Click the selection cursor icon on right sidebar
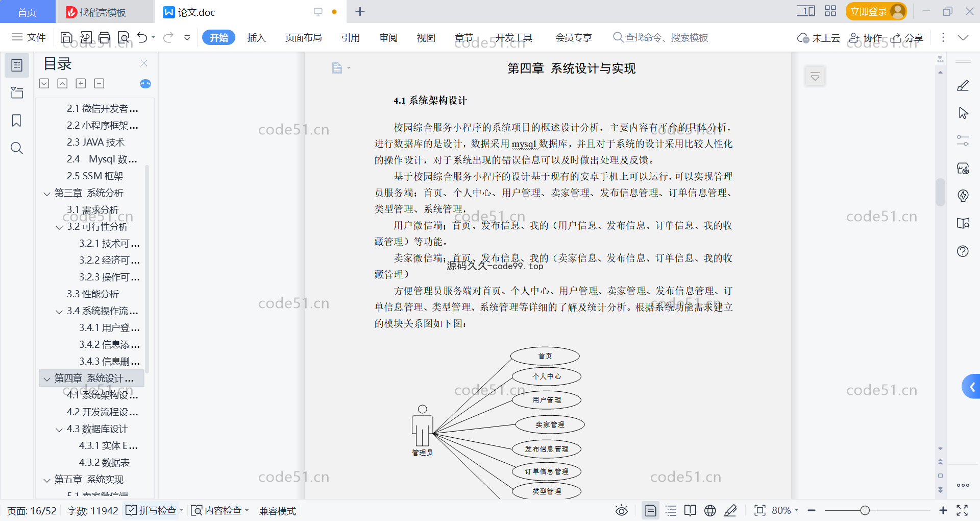 click(963, 113)
